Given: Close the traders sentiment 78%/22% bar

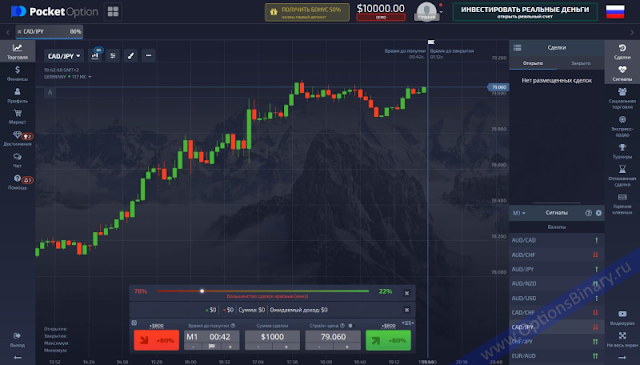Looking at the screenshot, I should pyautogui.click(x=407, y=293).
